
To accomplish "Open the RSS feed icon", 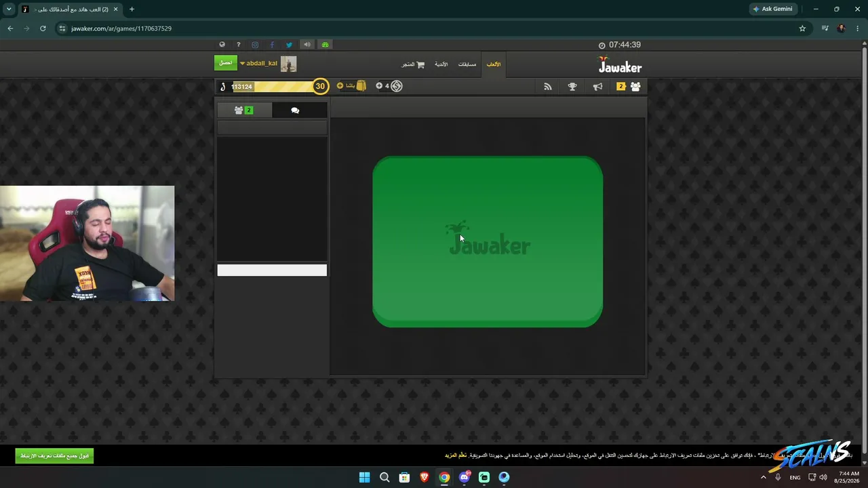I will click(548, 87).
